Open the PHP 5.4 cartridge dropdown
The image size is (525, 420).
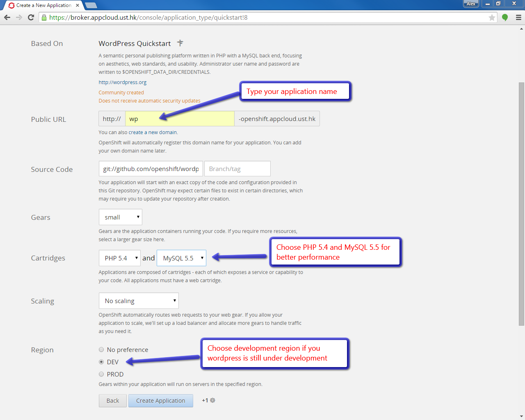[x=119, y=258]
